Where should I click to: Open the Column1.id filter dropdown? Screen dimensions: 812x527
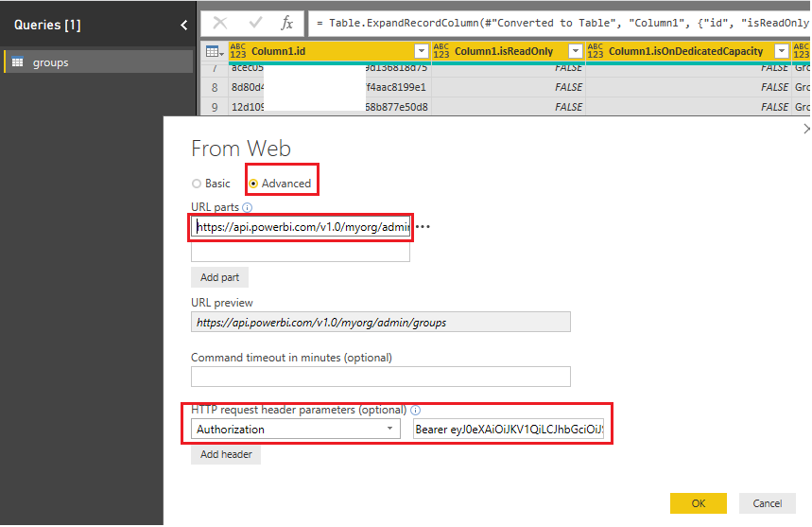[422, 51]
